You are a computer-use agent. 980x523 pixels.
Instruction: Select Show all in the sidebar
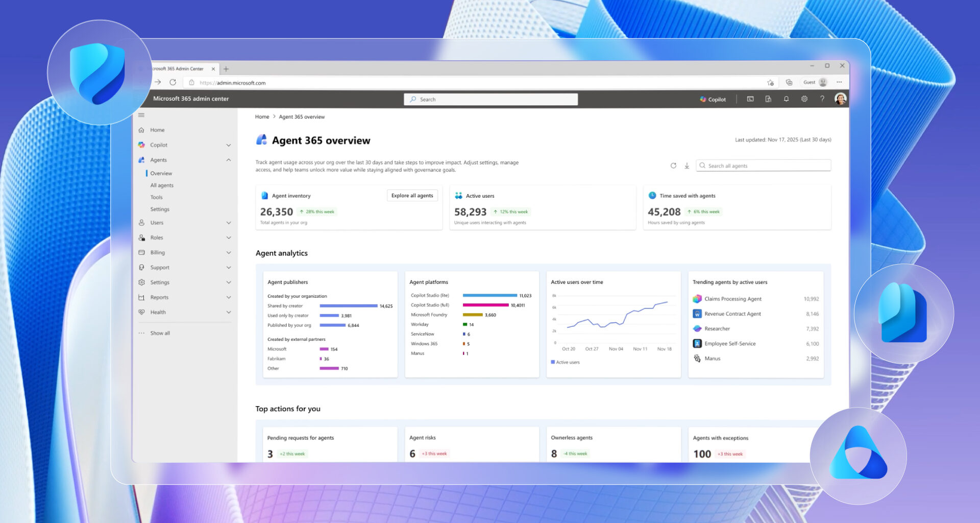[x=160, y=332]
